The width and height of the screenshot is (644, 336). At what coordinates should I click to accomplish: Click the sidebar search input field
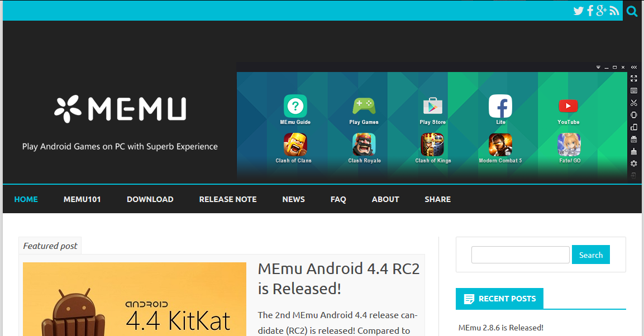[x=521, y=255]
